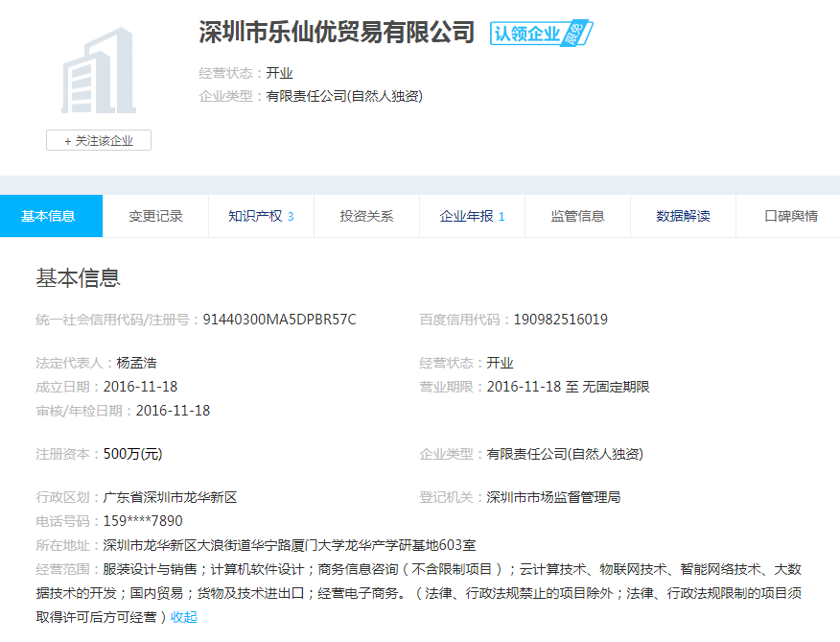This screenshot has width=840, height=642.
Task: Click the masked phone number 159****7890
Action: (143, 521)
